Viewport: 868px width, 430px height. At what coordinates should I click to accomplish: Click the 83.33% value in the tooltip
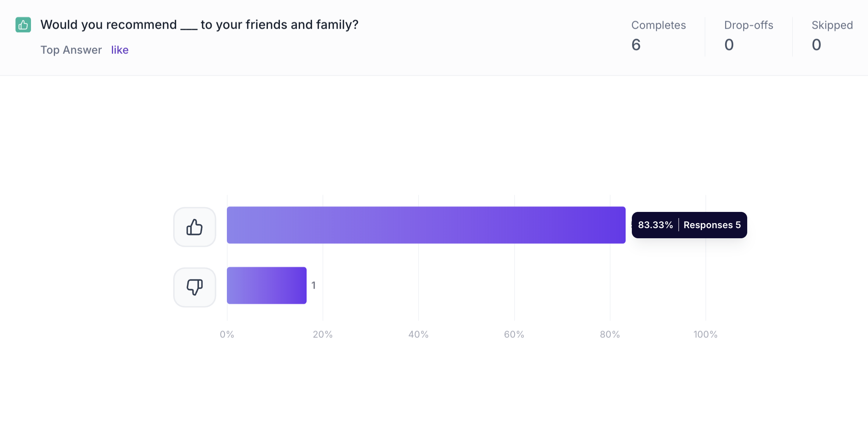(x=655, y=225)
